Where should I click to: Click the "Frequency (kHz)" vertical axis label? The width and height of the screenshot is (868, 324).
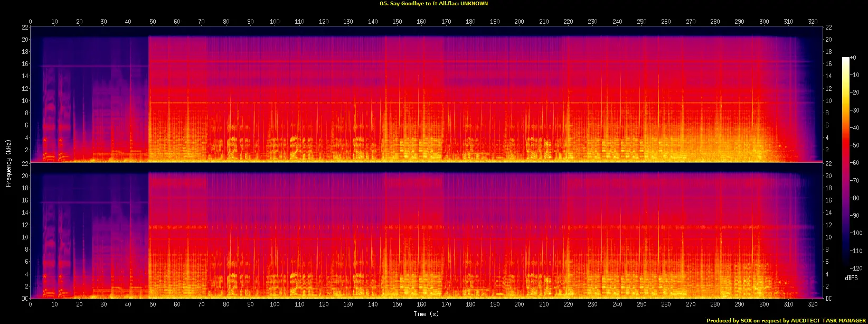point(8,162)
